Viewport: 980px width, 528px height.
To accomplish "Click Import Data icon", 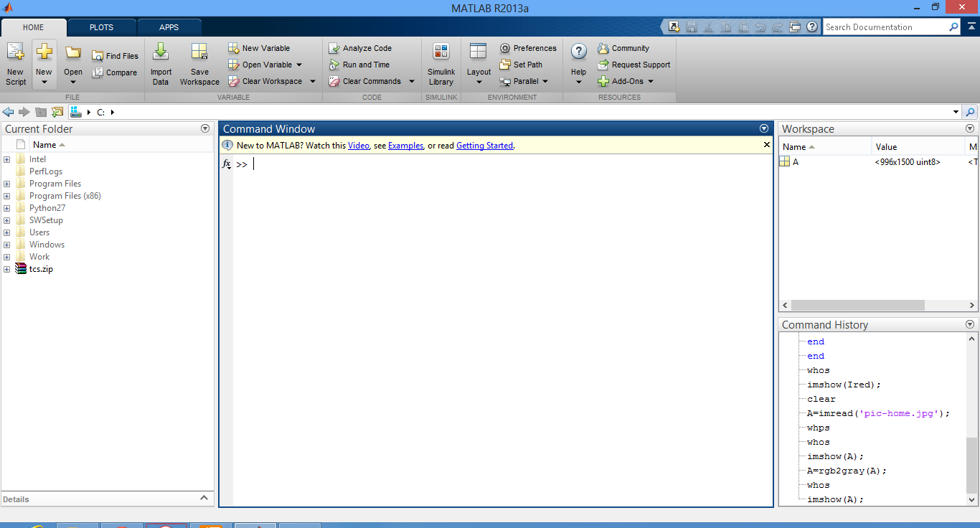I will [x=161, y=52].
